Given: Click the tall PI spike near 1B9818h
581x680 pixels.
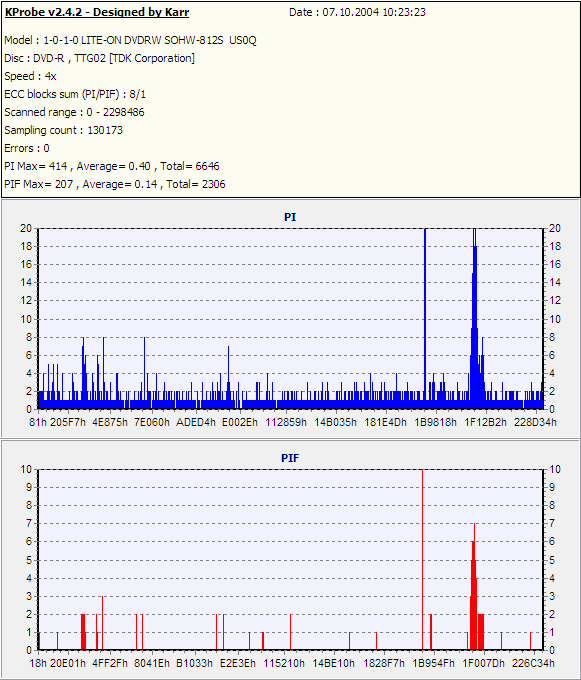Looking at the screenshot, I should (x=425, y=318).
